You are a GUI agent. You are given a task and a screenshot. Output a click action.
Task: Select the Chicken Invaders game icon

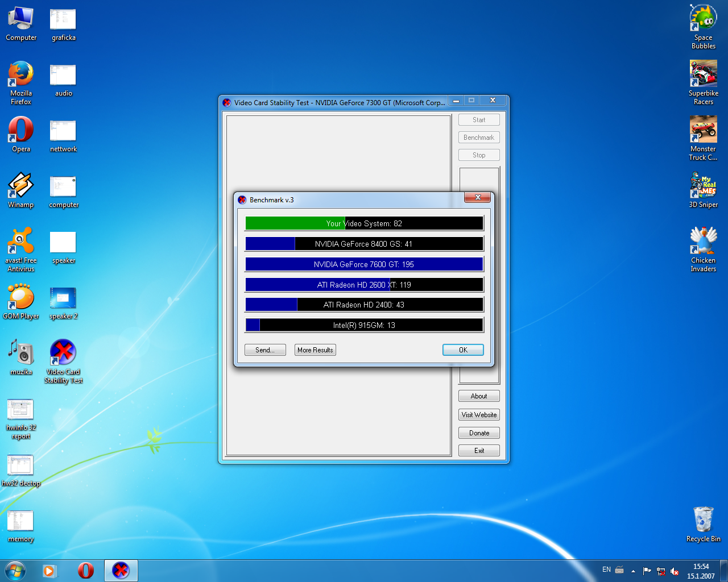704,250
